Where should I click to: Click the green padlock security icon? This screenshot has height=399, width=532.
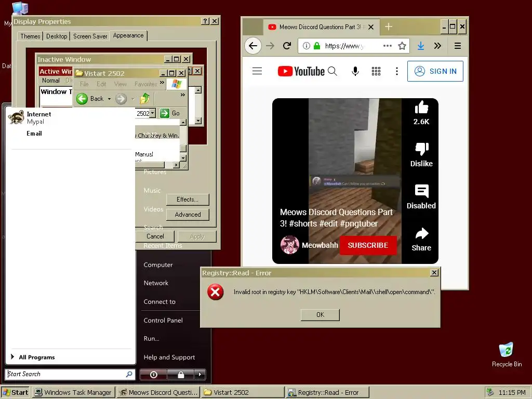[x=316, y=46]
